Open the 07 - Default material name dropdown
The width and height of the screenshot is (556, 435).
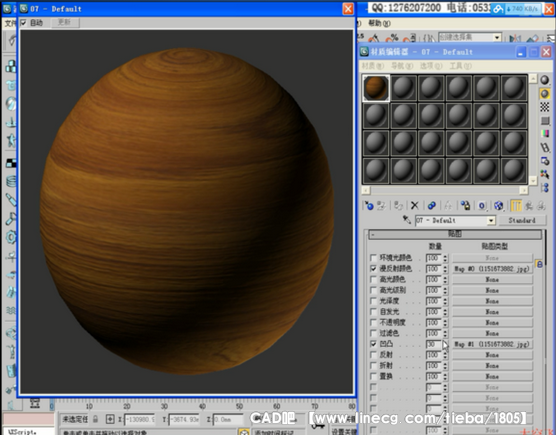491,221
